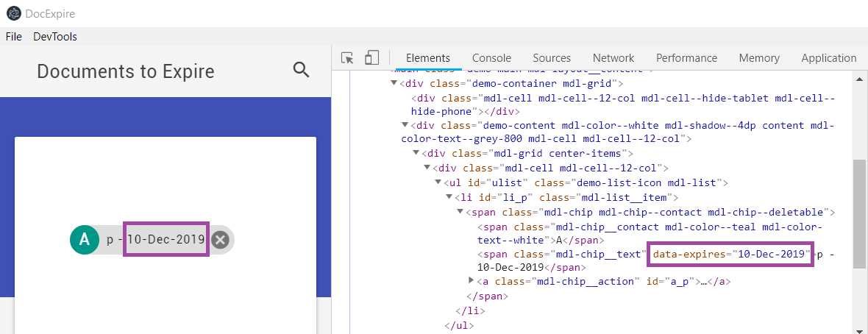Click the DocExpire app logo icon

(x=13, y=13)
